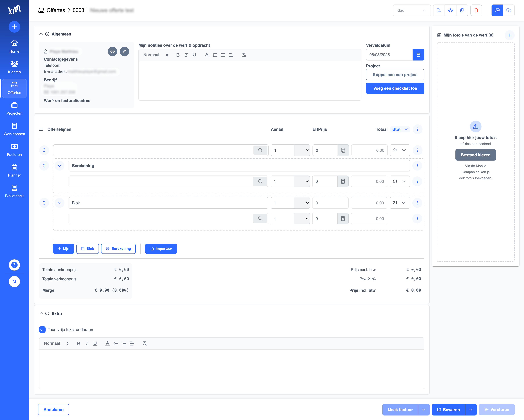Pick text color in notities toolbar
The height and width of the screenshot is (420, 524).
click(x=207, y=55)
